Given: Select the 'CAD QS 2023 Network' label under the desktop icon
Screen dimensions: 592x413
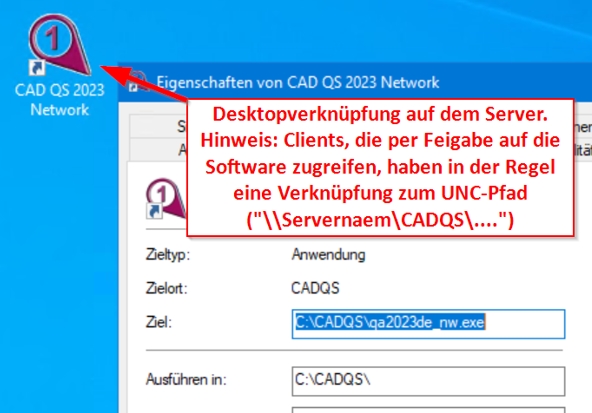Looking at the screenshot, I should click(x=59, y=100).
